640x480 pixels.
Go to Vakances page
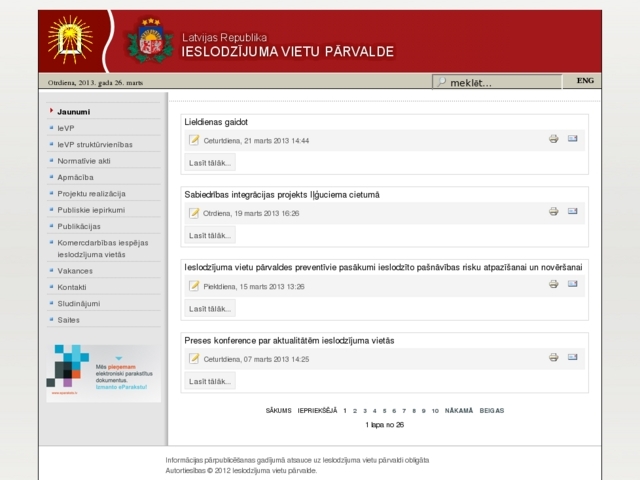(x=75, y=271)
